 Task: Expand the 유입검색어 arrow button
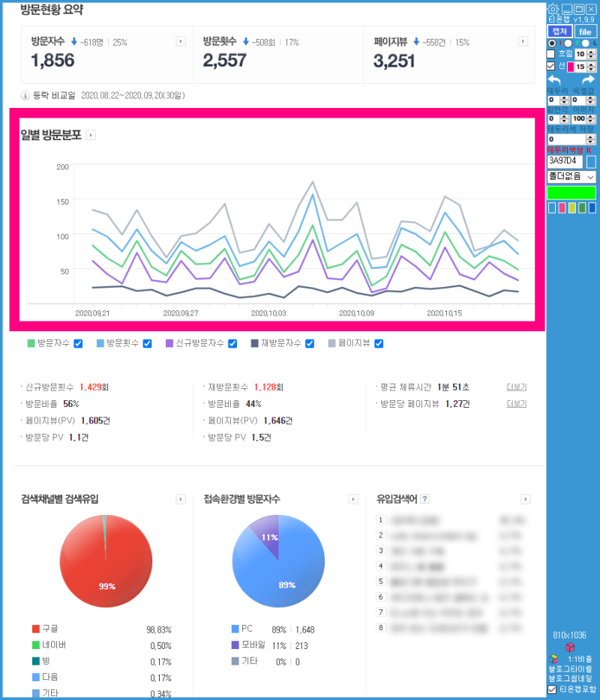click(x=526, y=499)
